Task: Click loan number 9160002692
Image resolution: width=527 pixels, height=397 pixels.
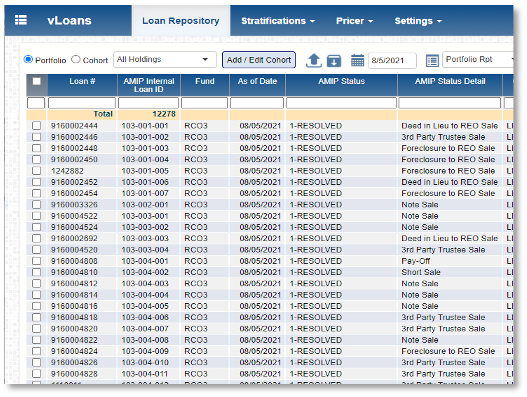Action: (x=74, y=238)
